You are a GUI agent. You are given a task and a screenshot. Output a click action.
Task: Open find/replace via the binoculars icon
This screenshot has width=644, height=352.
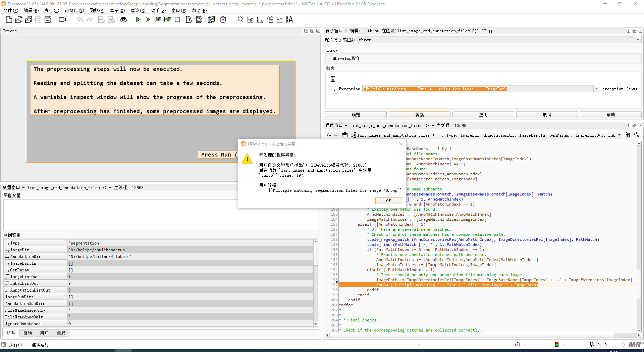(123, 19)
